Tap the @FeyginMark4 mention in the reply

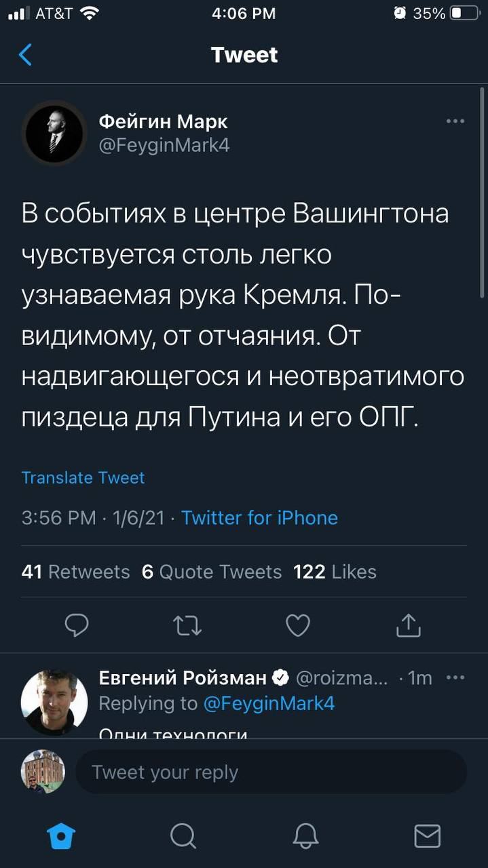269,703
